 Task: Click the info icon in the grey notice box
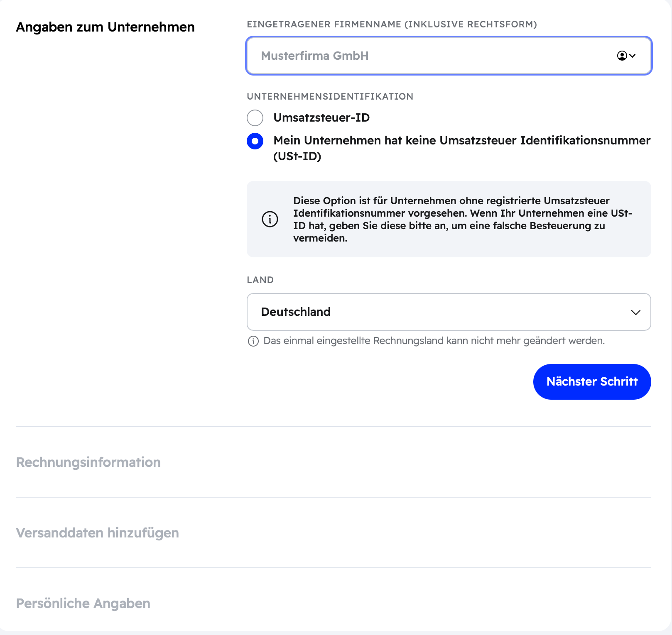270,219
